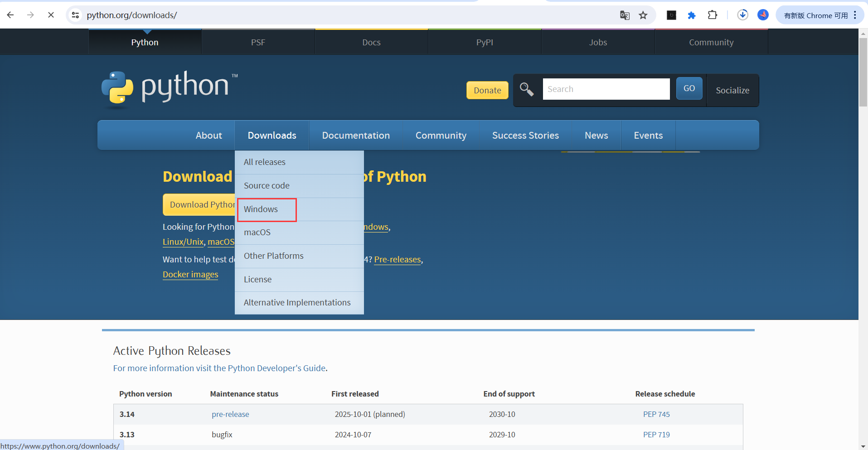
Task: Open the News navigation menu
Action: click(x=596, y=135)
